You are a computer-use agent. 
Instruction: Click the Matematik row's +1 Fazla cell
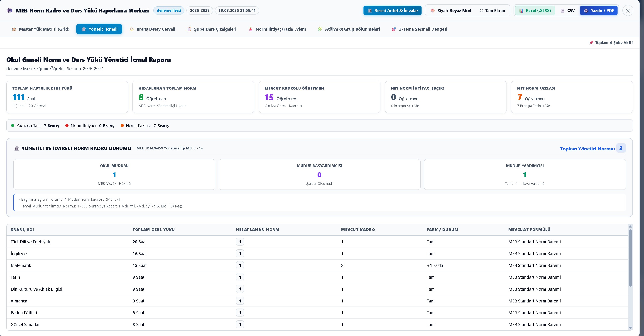pyautogui.click(x=435, y=265)
